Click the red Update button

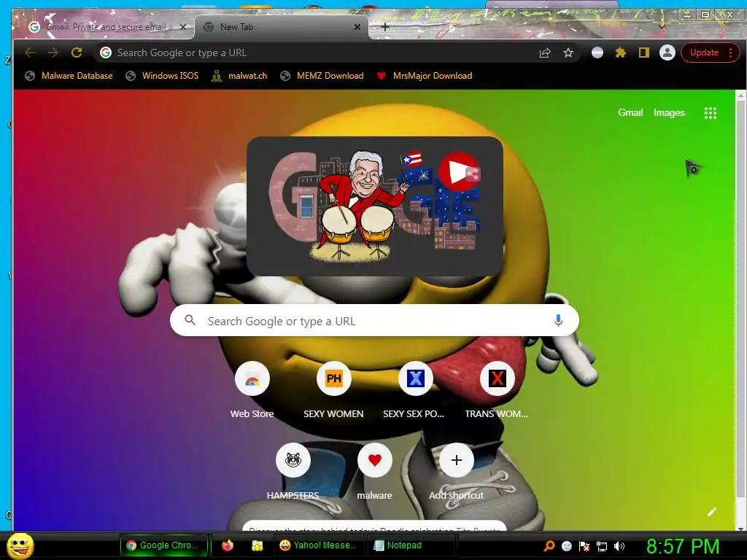704,52
